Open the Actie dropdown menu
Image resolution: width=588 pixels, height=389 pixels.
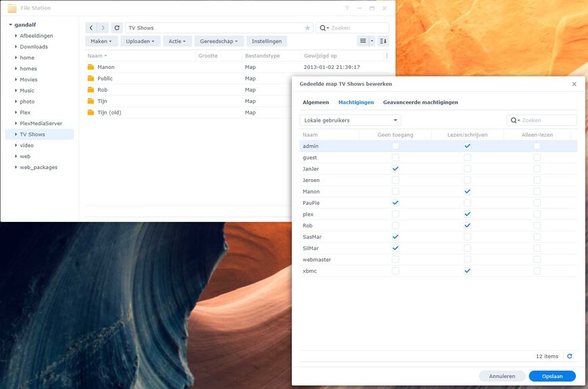click(177, 41)
